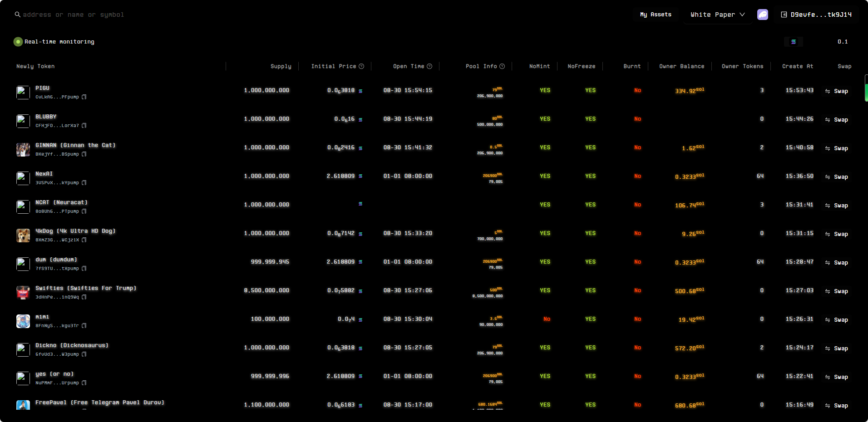Click the Pool Info question icon
The image size is (868, 422).
pos(502,66)
